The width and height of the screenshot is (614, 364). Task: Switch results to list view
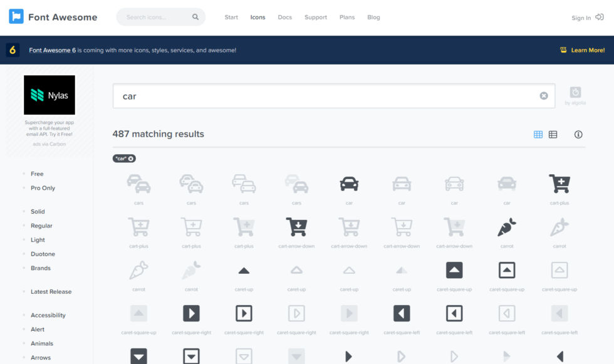tap(552, 134)
